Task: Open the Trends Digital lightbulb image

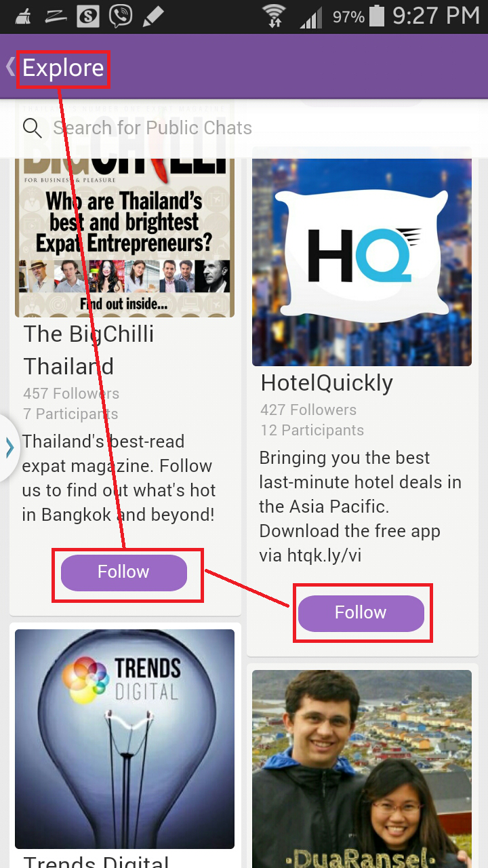Action: click(125, 739)
